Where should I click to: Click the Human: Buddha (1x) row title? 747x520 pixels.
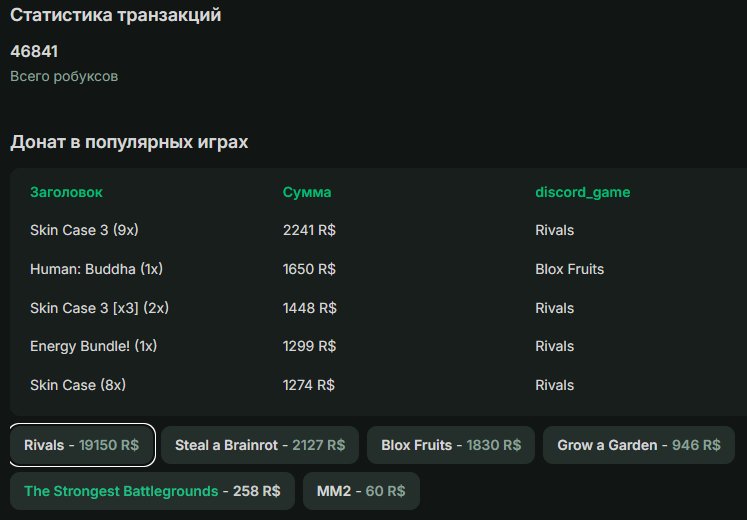[x=96, y=270]
